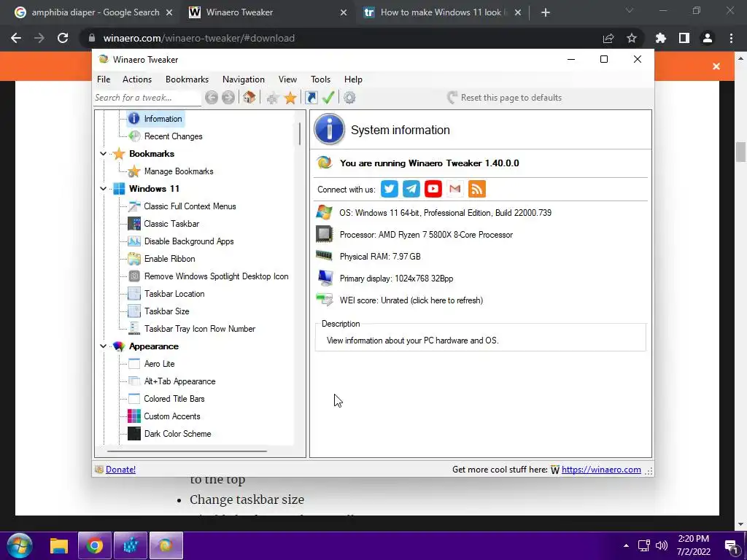Click the Donate! link
This screenshot has width=747, height=560.
(120, 470)
